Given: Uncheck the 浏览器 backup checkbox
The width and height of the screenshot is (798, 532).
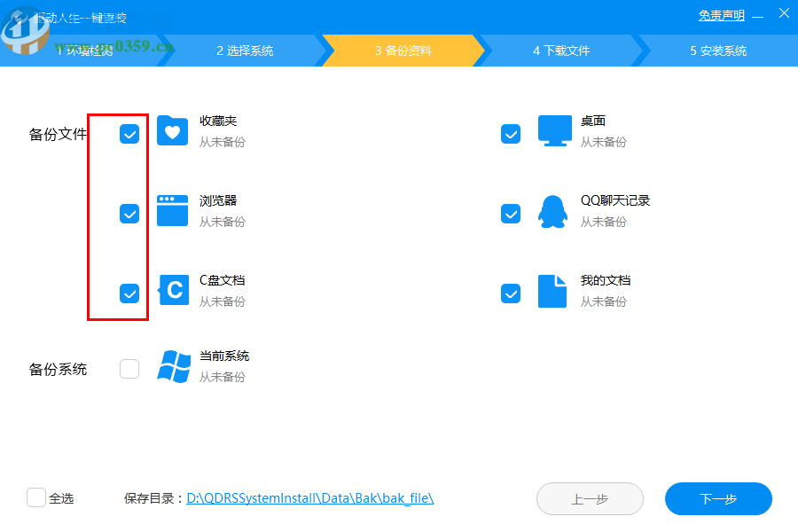Looking at the screenshot, I should (x=129, y=214).
